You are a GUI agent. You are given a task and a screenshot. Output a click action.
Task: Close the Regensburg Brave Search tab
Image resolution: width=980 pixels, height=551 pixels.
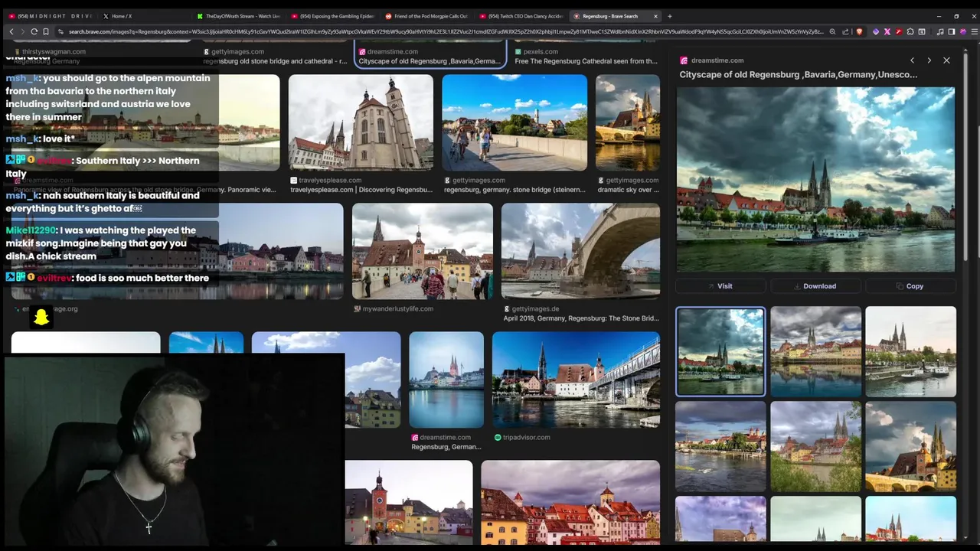(655, 16)
